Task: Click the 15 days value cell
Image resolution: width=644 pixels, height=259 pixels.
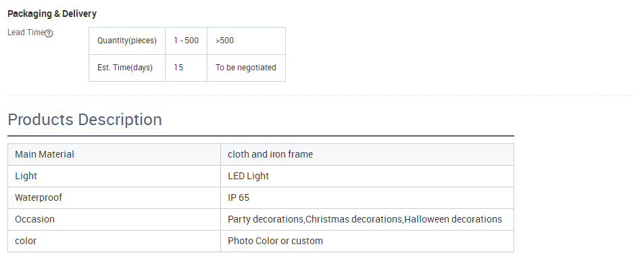Action: click(186, 68)
